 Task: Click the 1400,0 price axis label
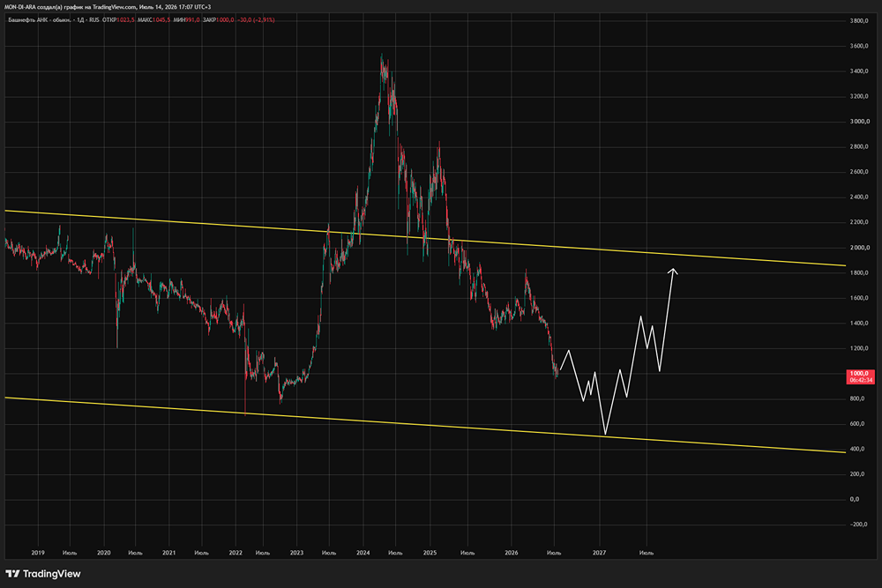pos(859,324)
